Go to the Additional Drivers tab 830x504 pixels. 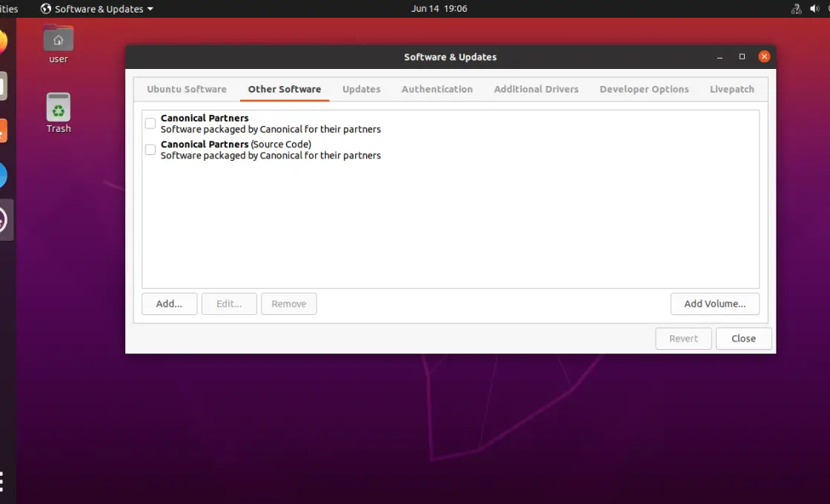[x=537, y=89]
